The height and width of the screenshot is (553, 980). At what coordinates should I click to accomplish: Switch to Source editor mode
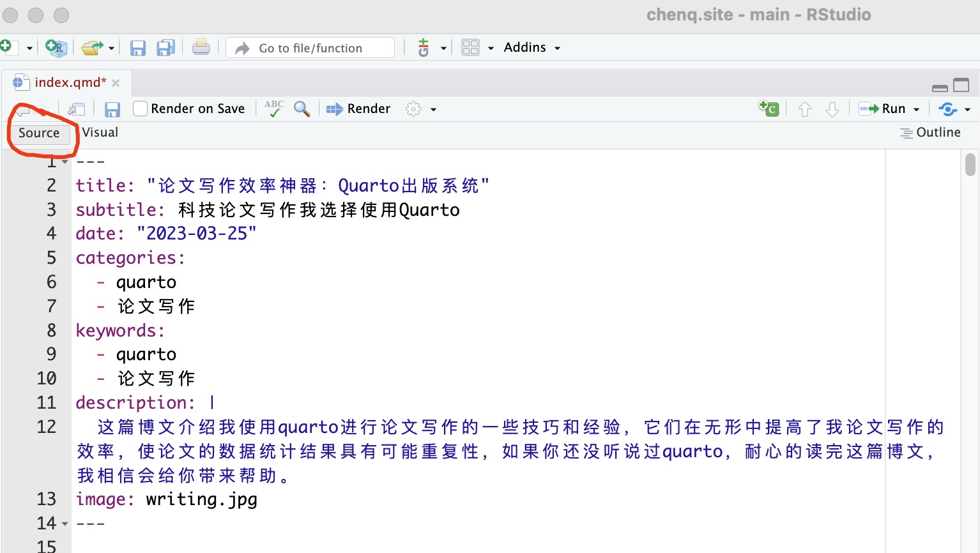point(39,133)
